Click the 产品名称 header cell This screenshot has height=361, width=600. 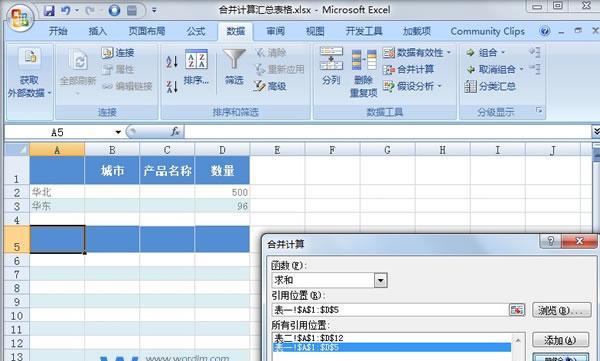[x=167, y=170]
